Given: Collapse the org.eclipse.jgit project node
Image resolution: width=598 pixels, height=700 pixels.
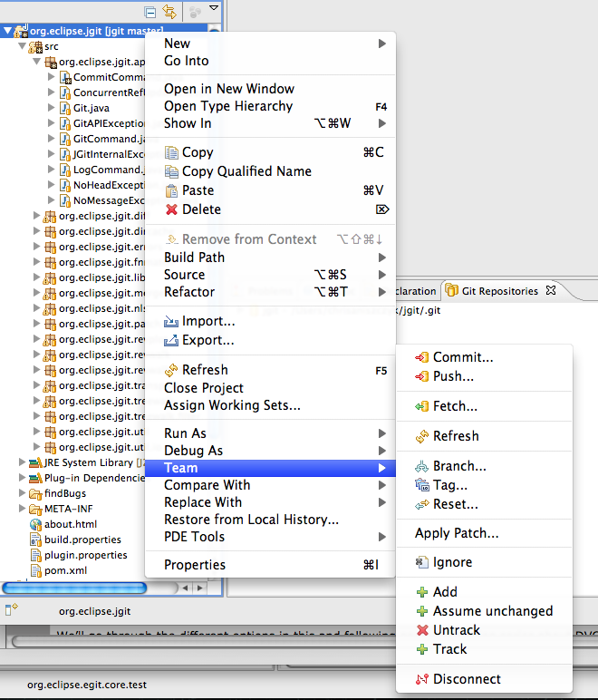Looking at the screenshot, I should point(7,31).
